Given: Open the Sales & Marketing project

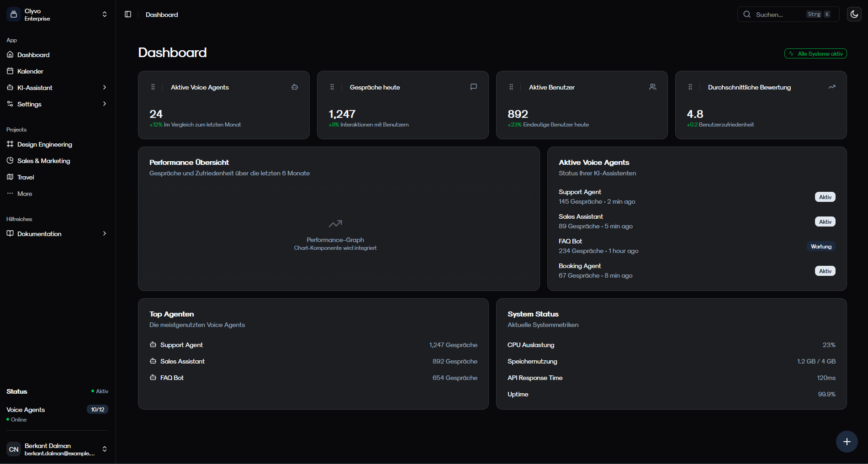Looking at the screenshot, I should click(x=43, y=161).
